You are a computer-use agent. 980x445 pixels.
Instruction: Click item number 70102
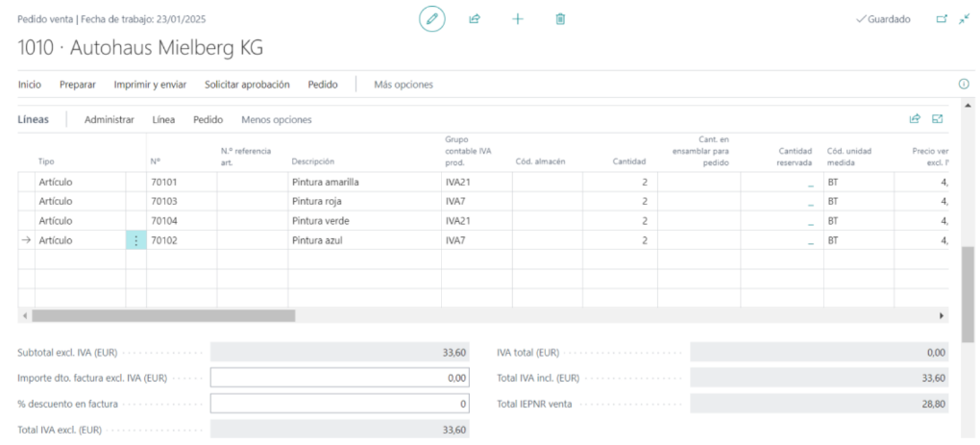pos(164,240)
